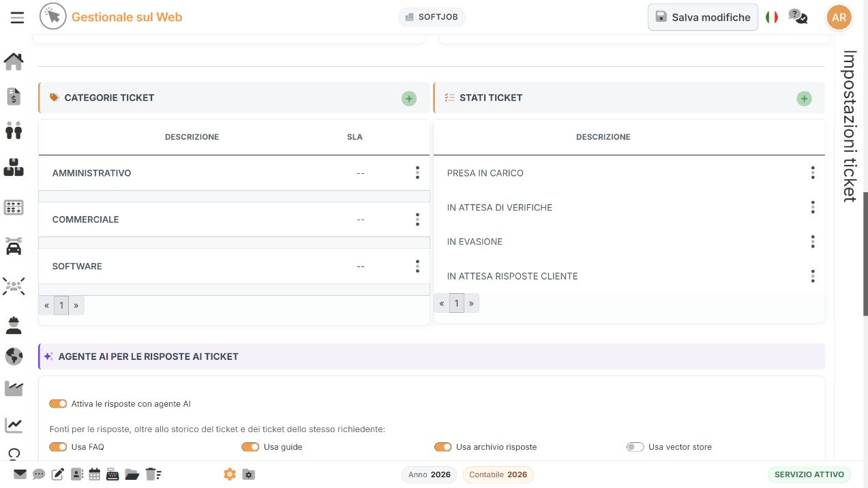
Task: Open the hamburger main menu
Action: pyautogui.click(x=17, y=18)
